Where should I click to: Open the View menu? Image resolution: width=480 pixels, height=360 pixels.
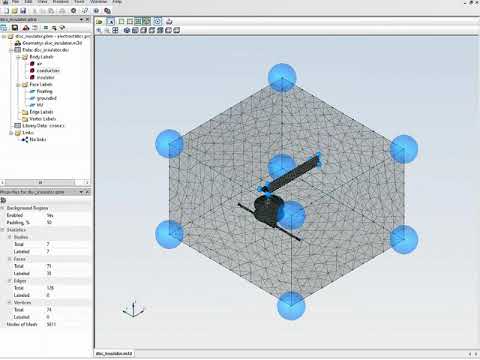(x=42, y=2)
